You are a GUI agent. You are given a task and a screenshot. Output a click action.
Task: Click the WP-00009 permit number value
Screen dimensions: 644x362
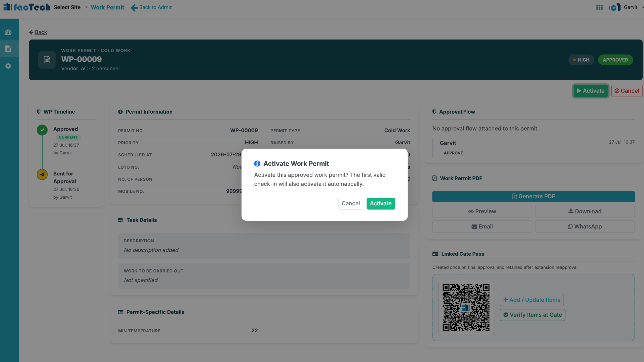point(244,130)
